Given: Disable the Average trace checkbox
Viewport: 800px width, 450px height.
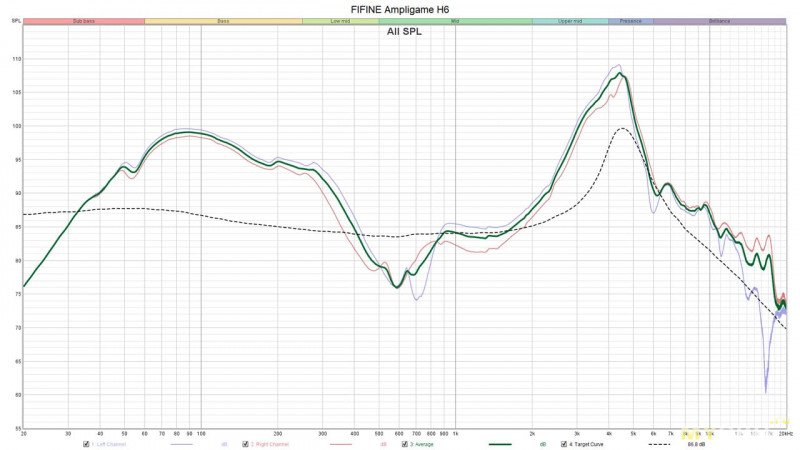Looking at the screenshot, I should (x=405, y=444).
